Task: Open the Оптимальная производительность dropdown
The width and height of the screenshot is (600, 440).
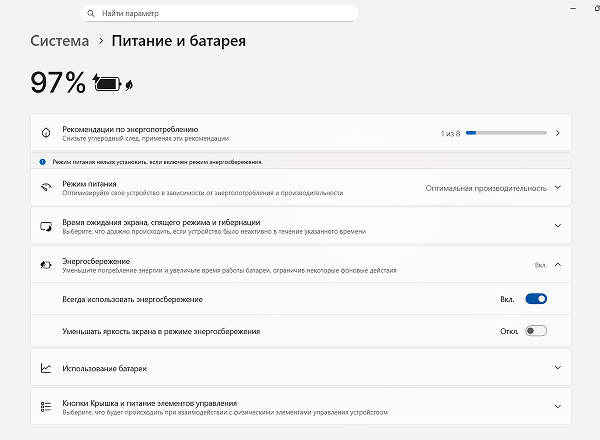Action: pyautogui.click(x=492, y=188)
